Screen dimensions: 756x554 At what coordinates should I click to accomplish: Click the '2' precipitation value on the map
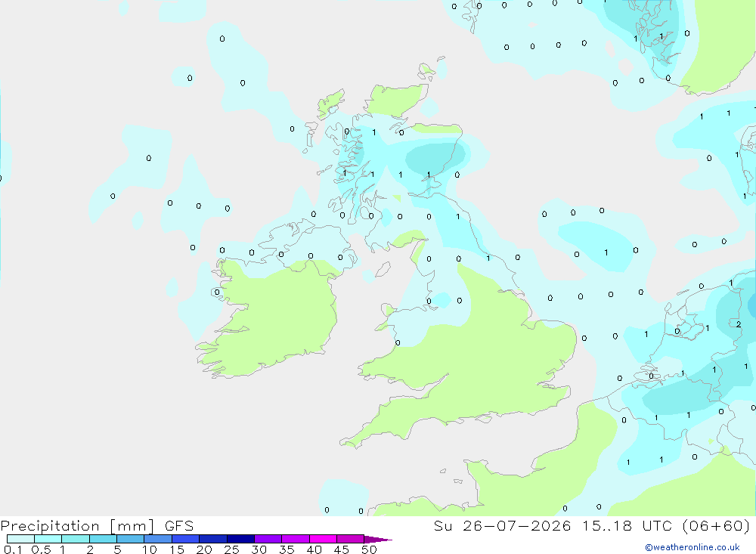[x=739, y=324]
